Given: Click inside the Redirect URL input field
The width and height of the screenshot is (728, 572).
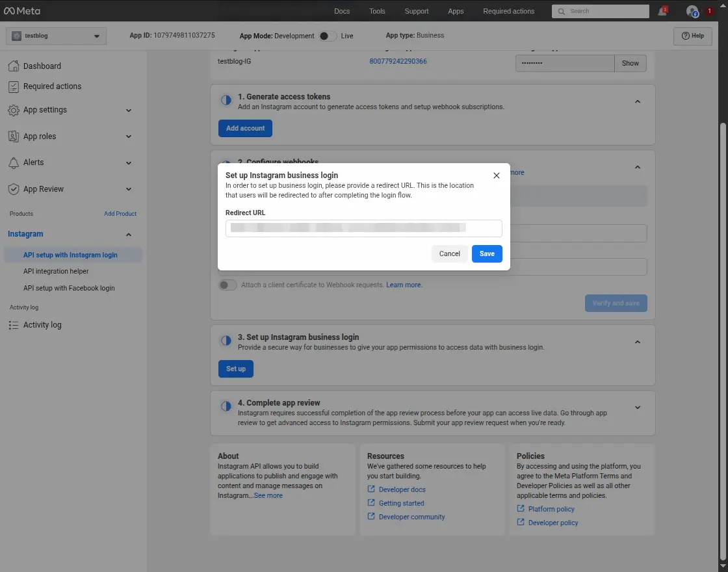Looking at the screenshot, I should (363, 228).
